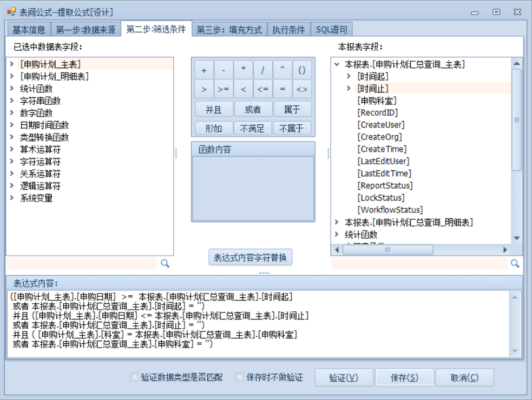
Task: Click the horizontal scrollbar in right field tree
Action: pyautogui.click(x=387, y=250)
